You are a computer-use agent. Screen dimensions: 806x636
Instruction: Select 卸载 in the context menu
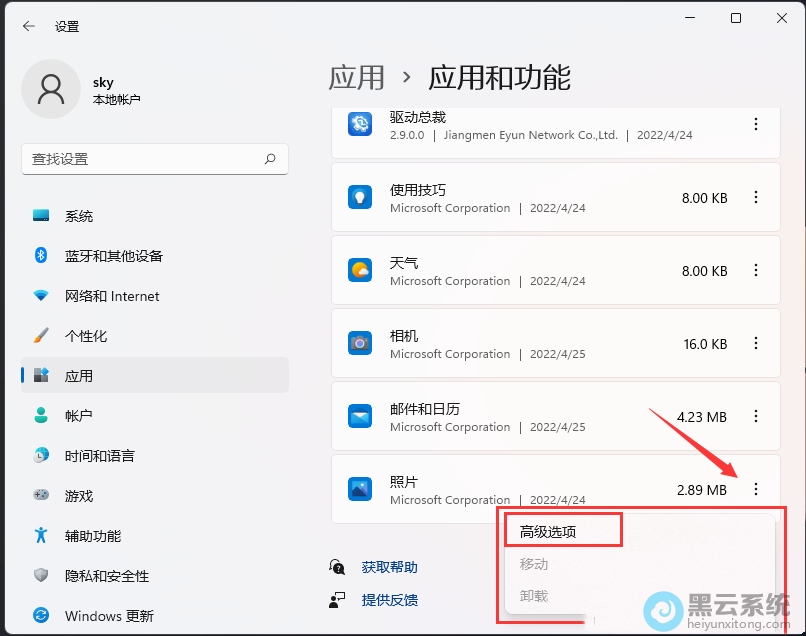point(534,595)
